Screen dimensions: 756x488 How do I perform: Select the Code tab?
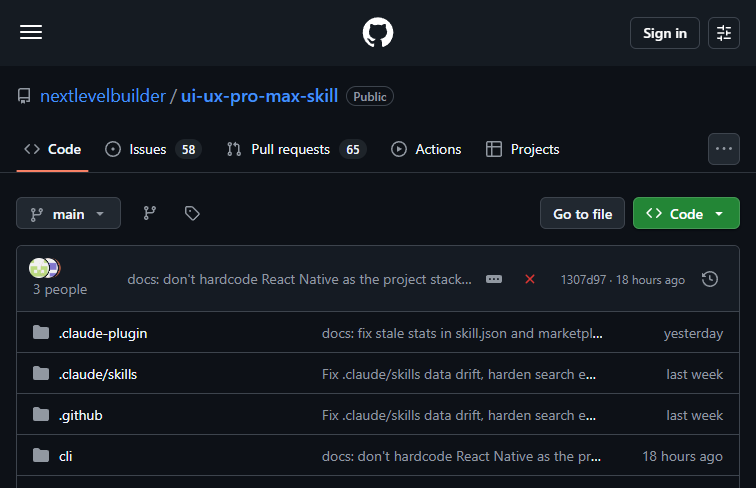pos(53,149)
